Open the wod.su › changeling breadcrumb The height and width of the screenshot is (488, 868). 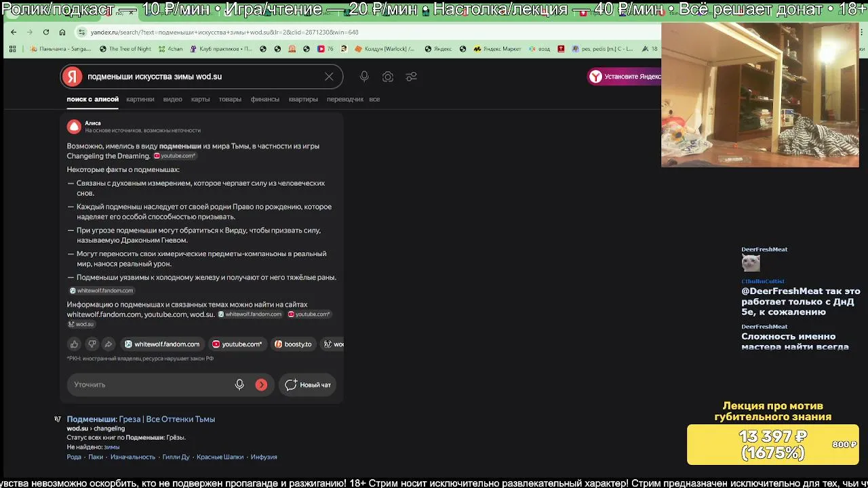click(96, 428)
